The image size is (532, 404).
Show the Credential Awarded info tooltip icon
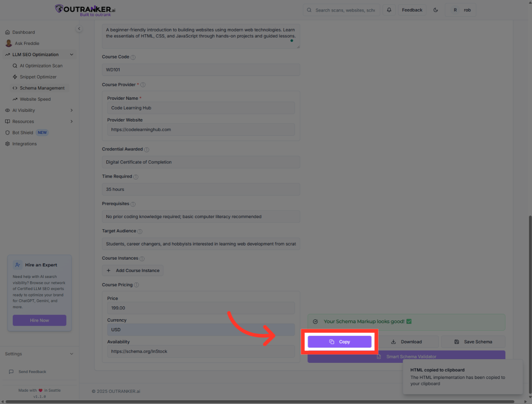[147, 150]
